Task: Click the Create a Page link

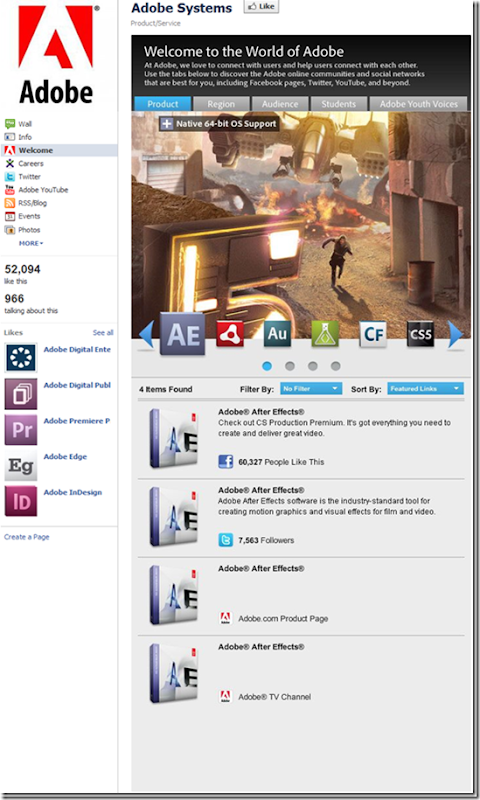Action: click(27, 537)
